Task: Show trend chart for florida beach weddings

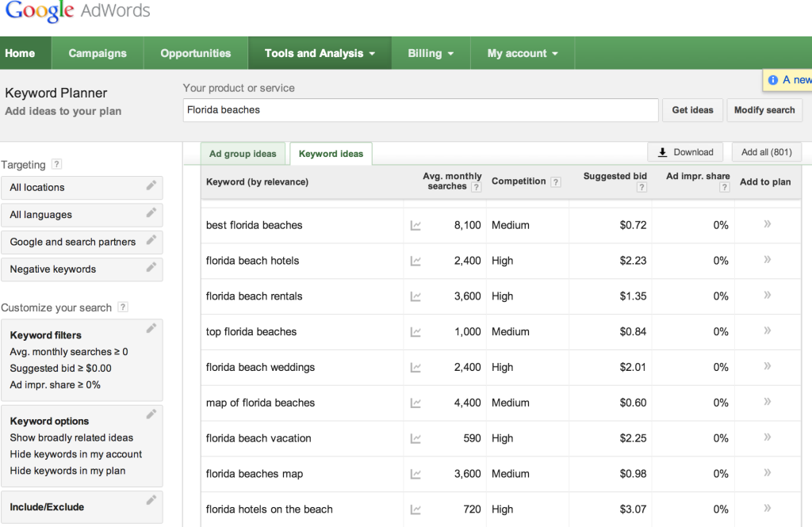Action: (x=416, y=368)
